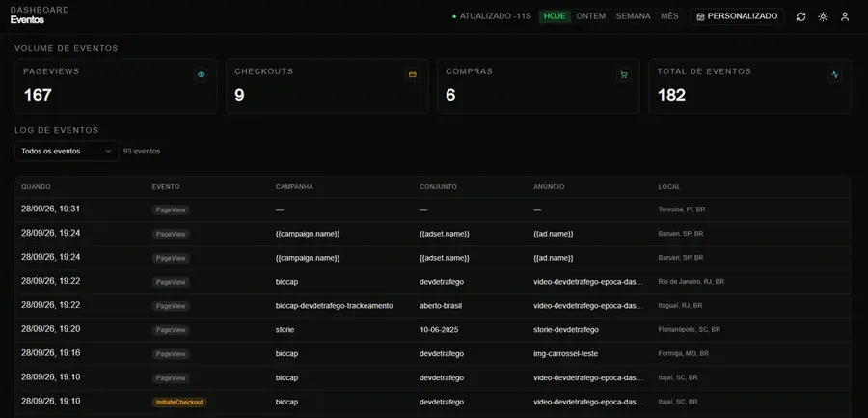Switch to the Ontem period tab

[x=590, y=16]
